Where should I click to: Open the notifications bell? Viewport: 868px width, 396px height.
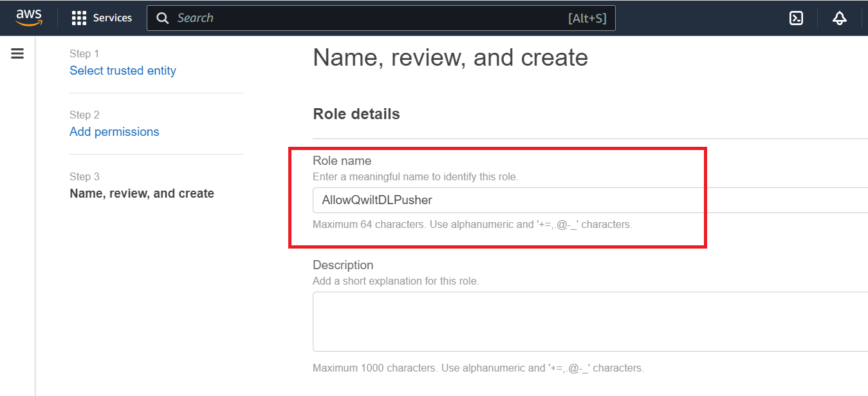[x=839, y=18]
